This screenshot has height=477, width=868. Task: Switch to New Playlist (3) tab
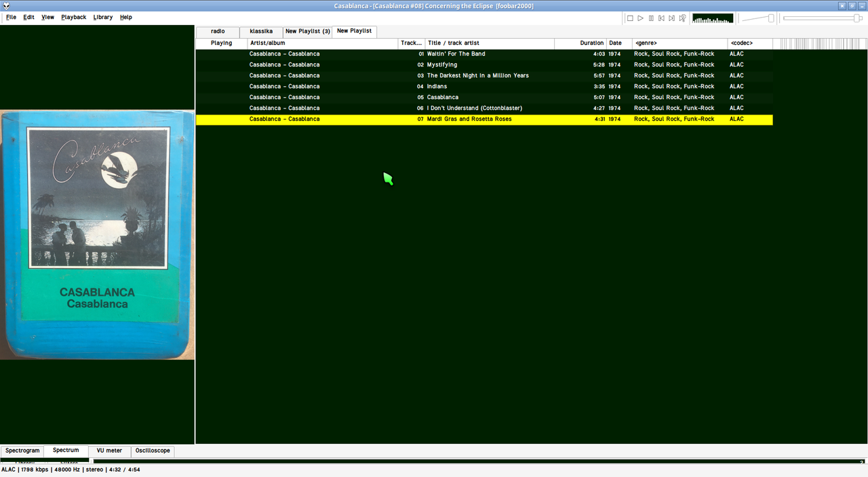[x=307, y=31]
